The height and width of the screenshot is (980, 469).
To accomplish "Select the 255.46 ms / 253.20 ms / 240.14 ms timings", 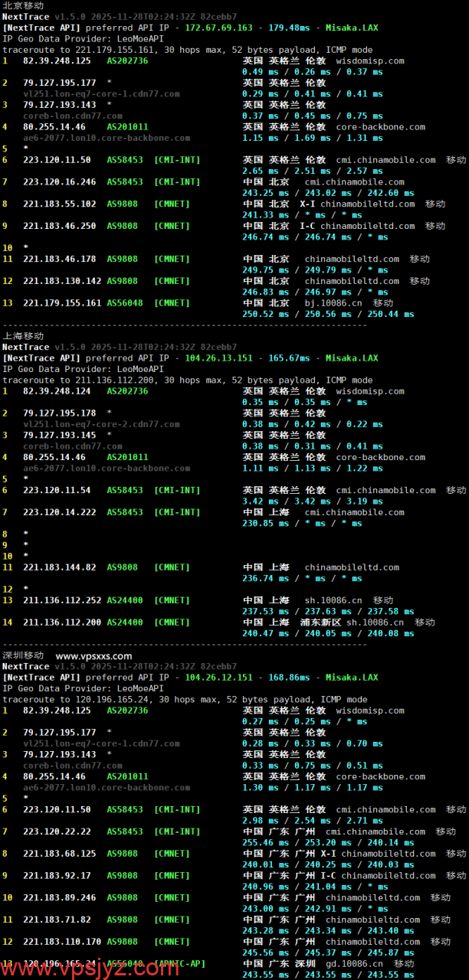I will coord(328,843).
